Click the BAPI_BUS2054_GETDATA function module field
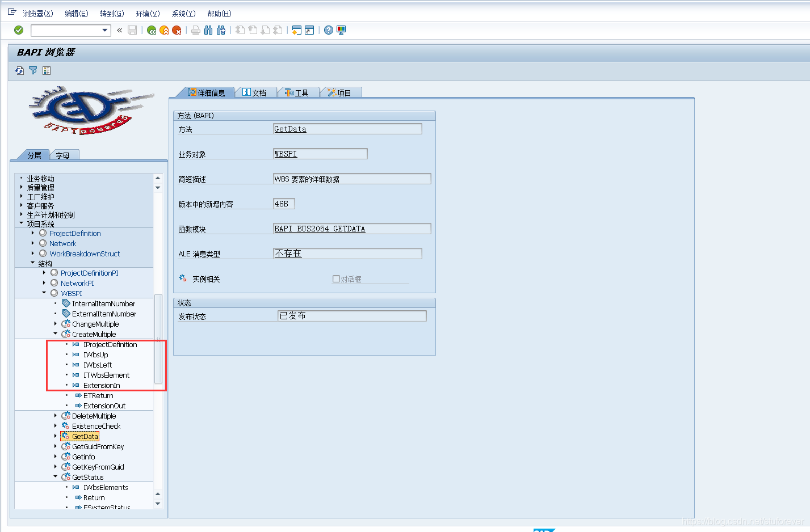The image size is (810, 532). point(352,229)
